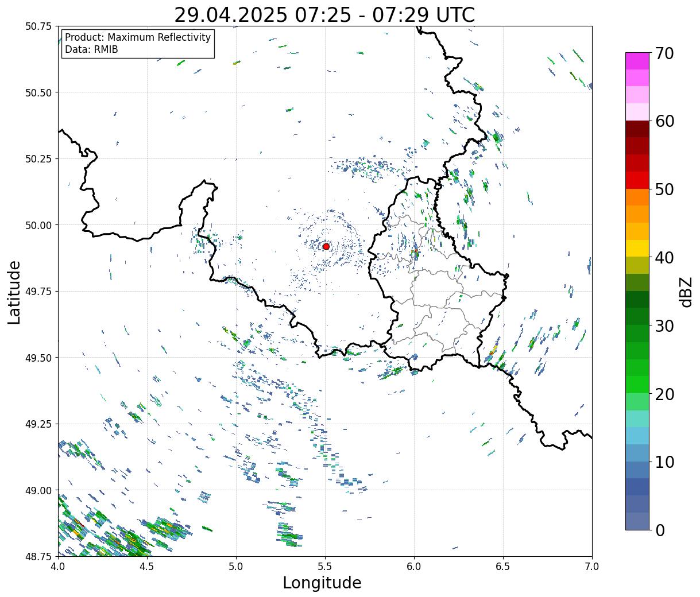Click latitude tick label 50.50
Image resolution: width=700 pixels, height=597 pixels.
(x=38, y=92)
